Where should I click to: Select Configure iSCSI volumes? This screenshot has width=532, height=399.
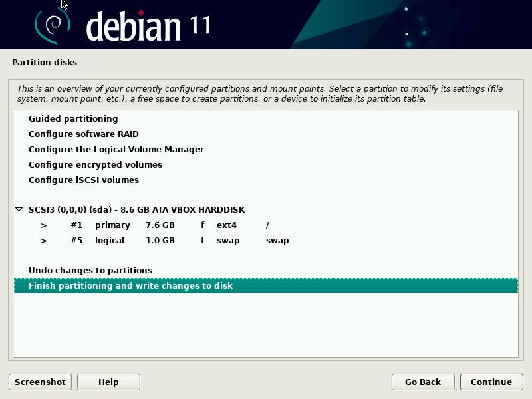click(x=83, y=180)
